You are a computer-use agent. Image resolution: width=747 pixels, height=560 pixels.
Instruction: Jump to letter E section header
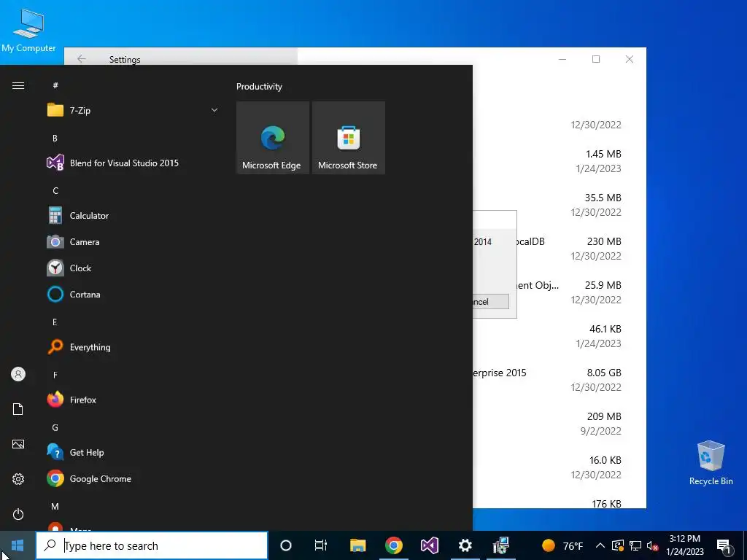pyautogui.click(x=55, y=322)
